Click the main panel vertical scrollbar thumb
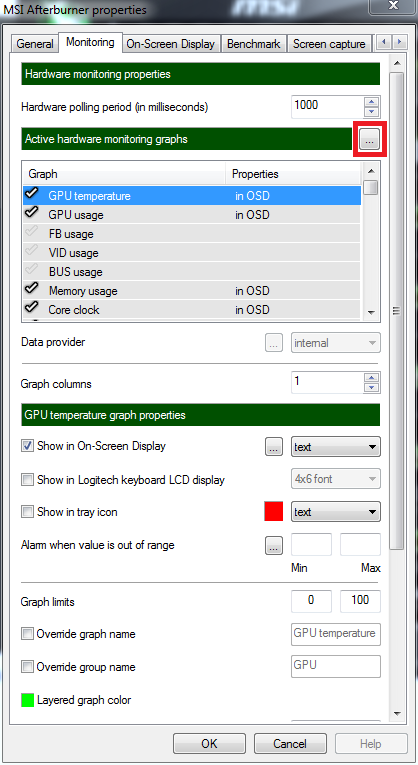418x765 pixels. pos(397,311)
